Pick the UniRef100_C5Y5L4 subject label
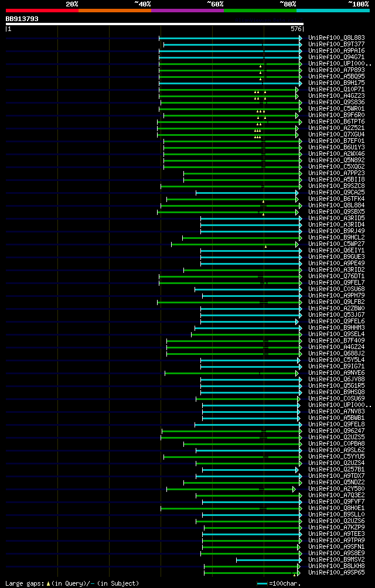This screenshot has width=375, height=588. (x=336, y=360)
